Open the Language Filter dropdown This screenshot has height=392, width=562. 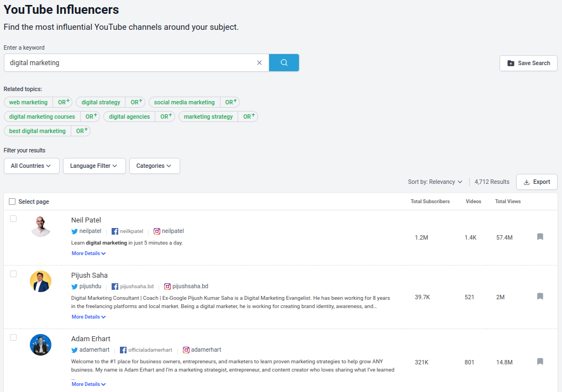[94, 166]
